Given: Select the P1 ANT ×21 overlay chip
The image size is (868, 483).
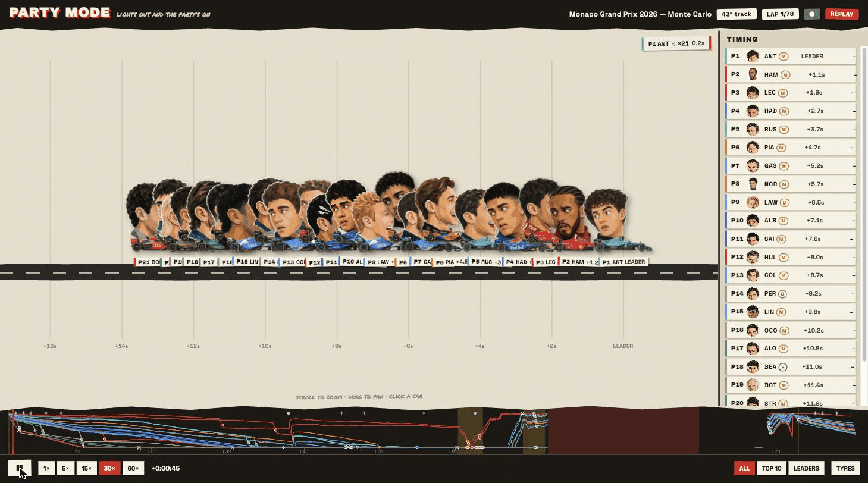Looking at the screenshot, I should (676, 43).
